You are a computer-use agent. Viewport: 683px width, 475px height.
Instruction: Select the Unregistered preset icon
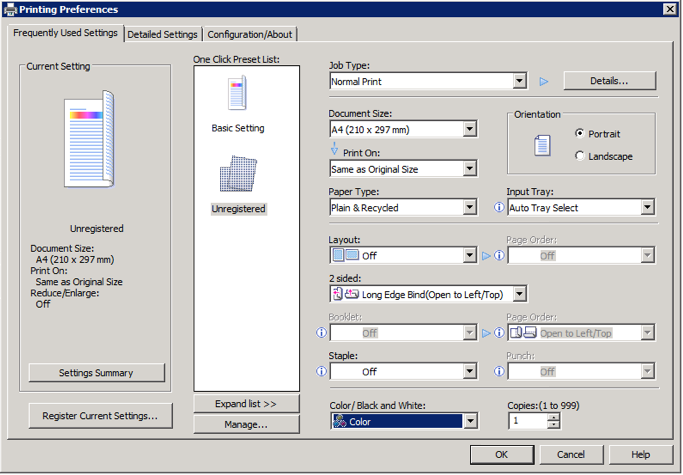[238, 174]
